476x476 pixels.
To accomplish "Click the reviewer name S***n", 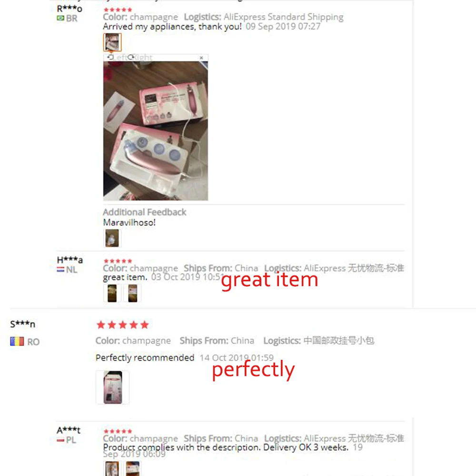I will pyautogui.click(x=23, y=324).
